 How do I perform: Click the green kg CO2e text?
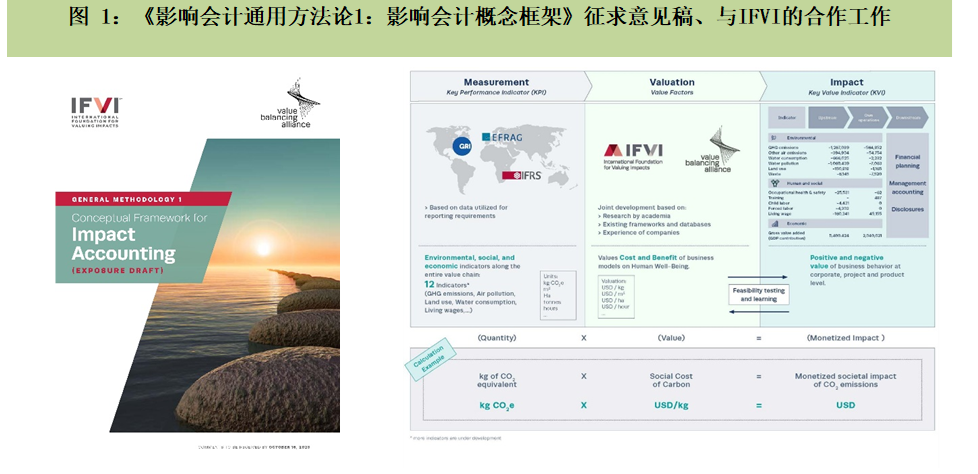[496, 405]
